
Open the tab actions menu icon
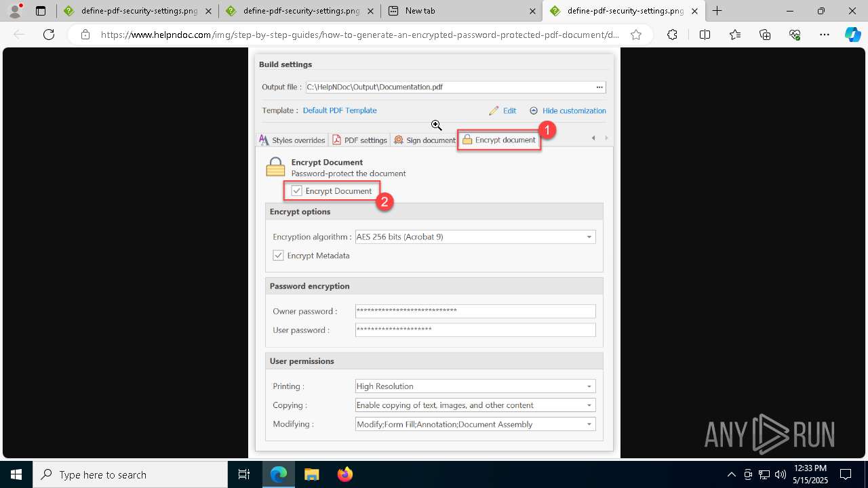coord(41,11)
